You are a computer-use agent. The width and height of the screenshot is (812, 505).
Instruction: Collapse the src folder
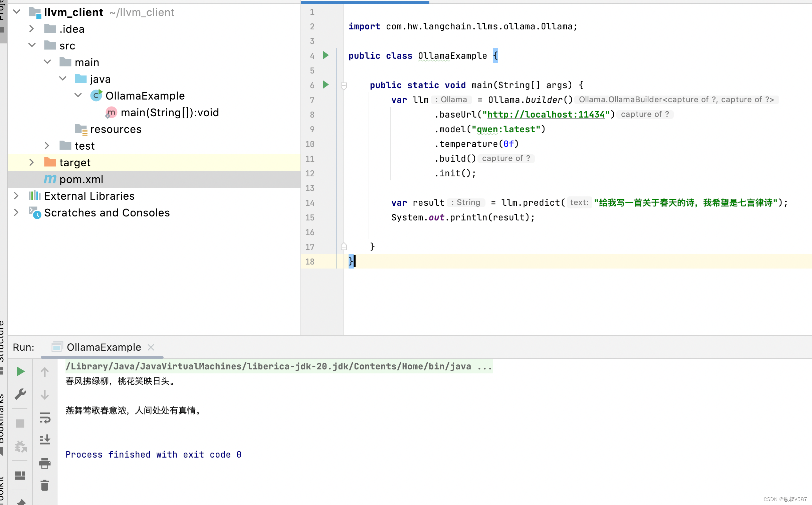[32, 45]
